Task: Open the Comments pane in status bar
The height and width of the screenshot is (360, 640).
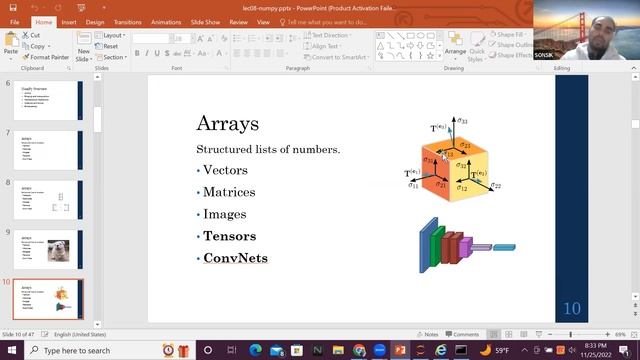Action: click(x=462, y=334)
